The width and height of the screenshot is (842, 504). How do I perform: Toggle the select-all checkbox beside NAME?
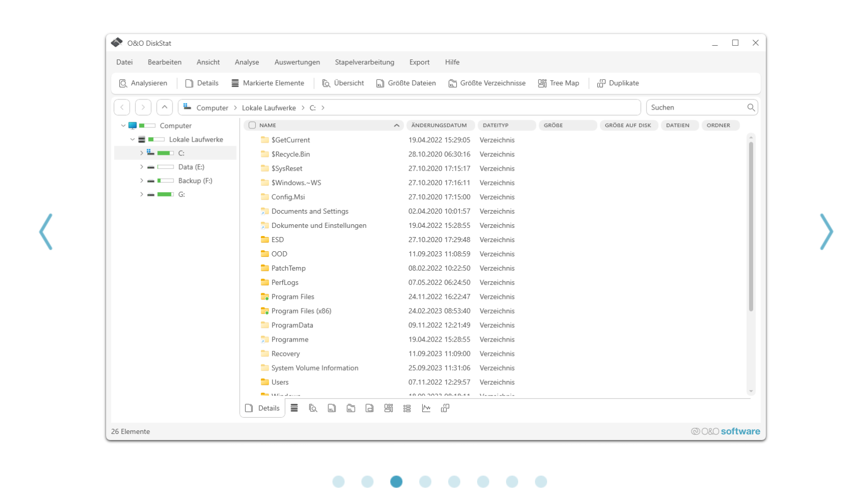point(252,125)
